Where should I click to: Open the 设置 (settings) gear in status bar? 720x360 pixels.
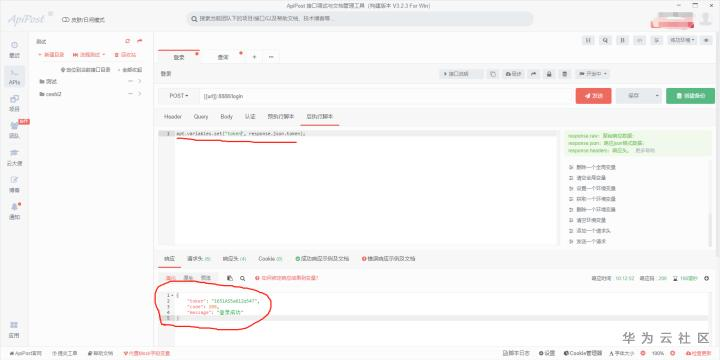click(x=547, y=354)
